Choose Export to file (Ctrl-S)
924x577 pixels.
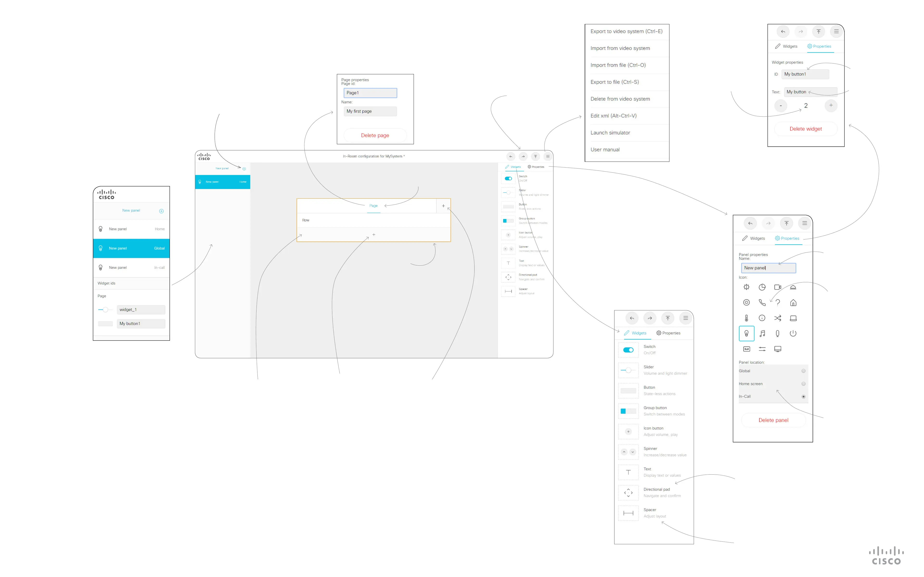tap(614, 82)
